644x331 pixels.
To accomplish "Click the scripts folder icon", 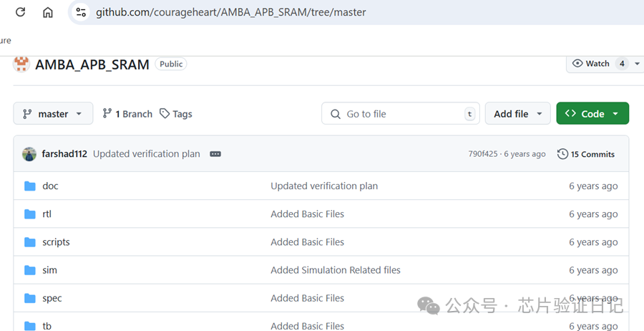I will (x=30, y=242).
